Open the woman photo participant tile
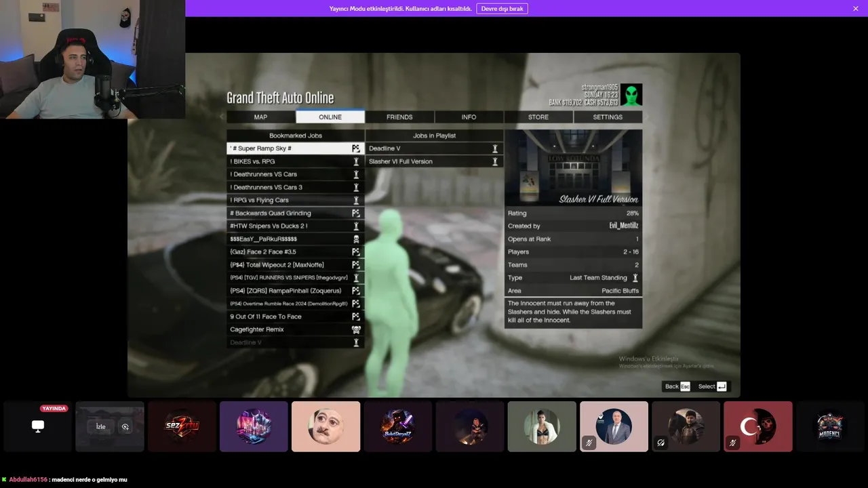This screenshot has height=488, width=868. [542, 426]
